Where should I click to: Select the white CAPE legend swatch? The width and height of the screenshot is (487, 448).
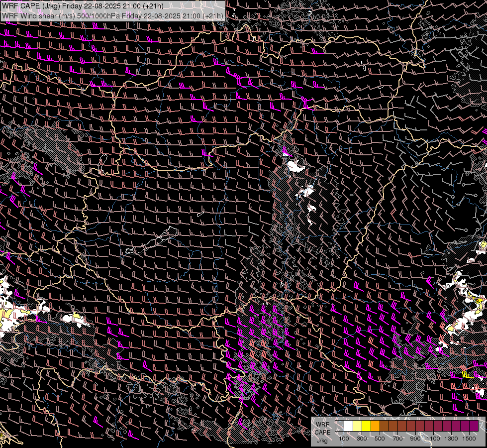tap(349, 426)
